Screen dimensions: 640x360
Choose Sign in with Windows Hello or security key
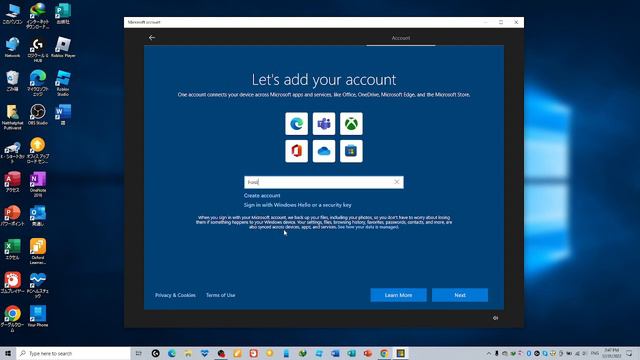(298, 205)
